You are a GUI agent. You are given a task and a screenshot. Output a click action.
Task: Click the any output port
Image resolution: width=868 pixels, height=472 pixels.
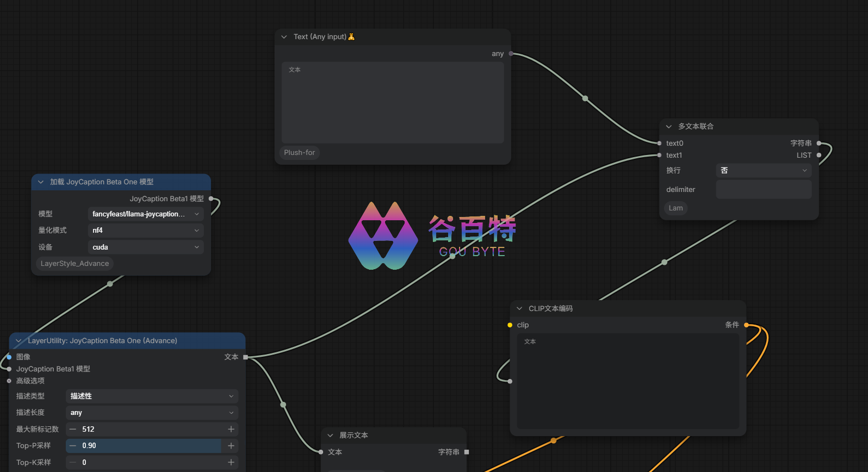(x=511, y=54)
